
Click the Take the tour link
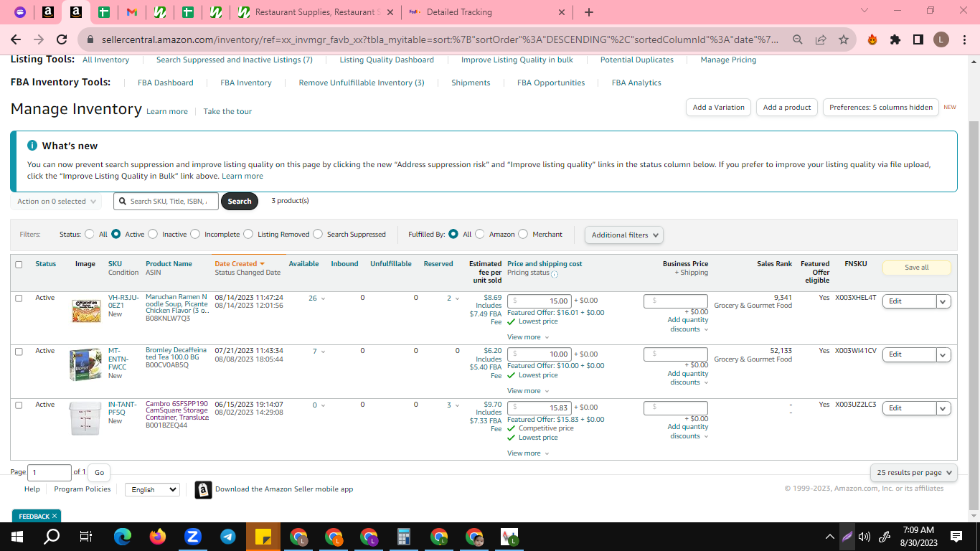click(x=227, y=112)
